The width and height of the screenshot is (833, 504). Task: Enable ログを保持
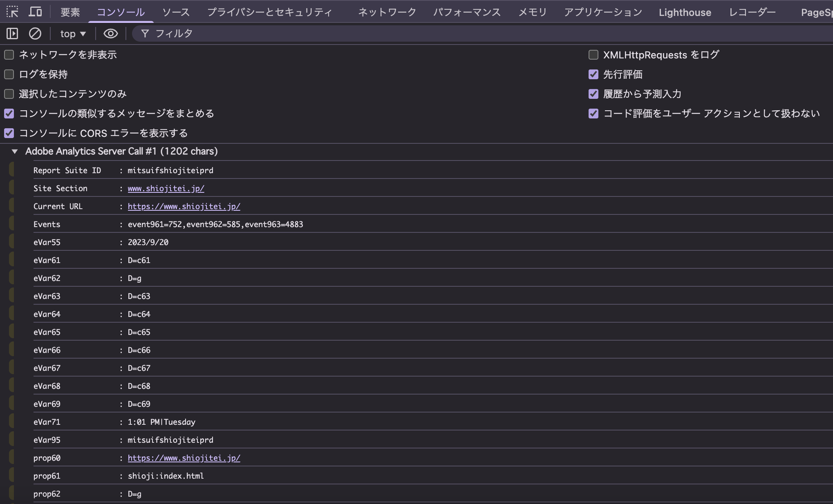coord(9,74)
